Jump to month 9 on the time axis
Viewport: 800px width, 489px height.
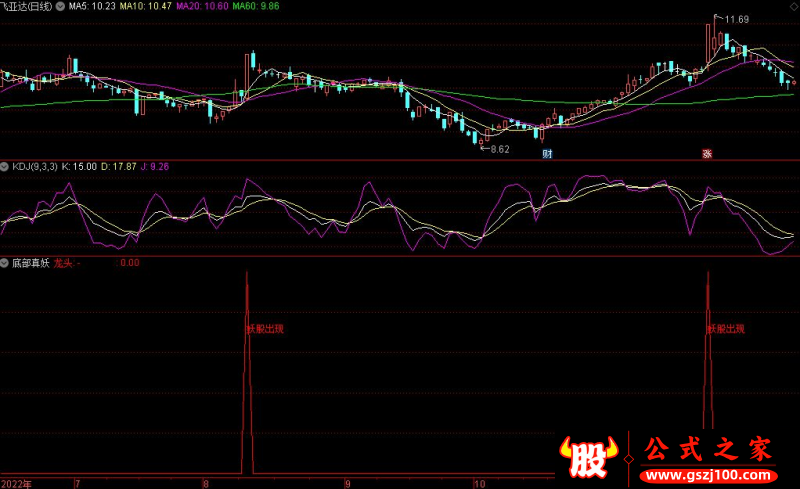tap(349, 483)
